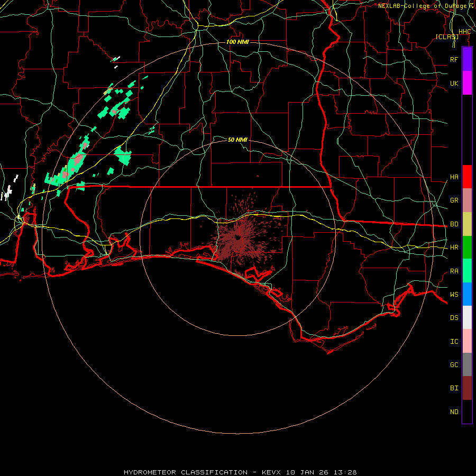Click the UK legend label

(x=454, y=83)
